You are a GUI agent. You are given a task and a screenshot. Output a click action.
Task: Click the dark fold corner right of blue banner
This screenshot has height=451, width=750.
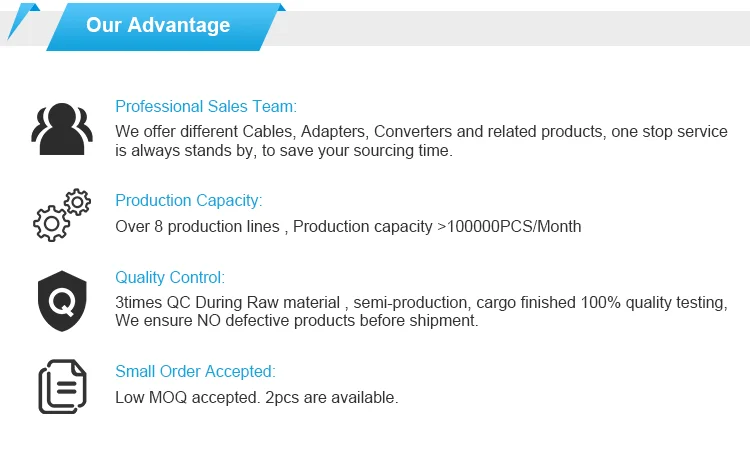click(x=282, y=8)
